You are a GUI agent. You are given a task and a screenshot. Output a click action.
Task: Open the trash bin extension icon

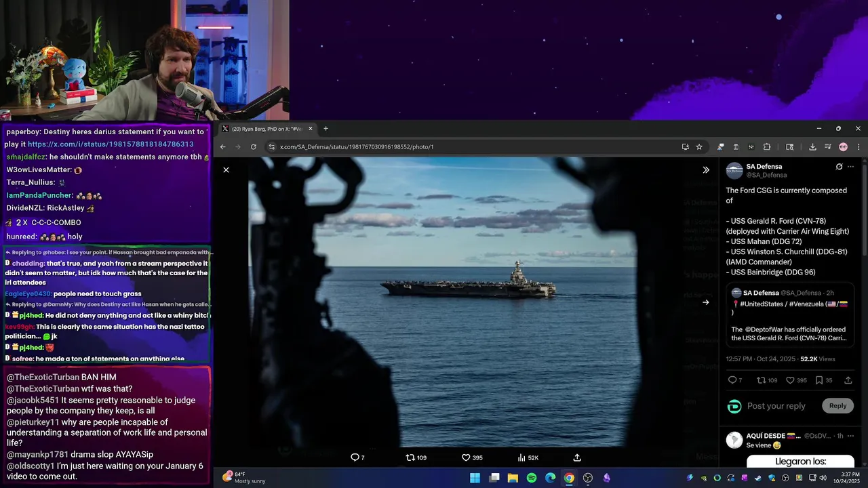point(736,146)
